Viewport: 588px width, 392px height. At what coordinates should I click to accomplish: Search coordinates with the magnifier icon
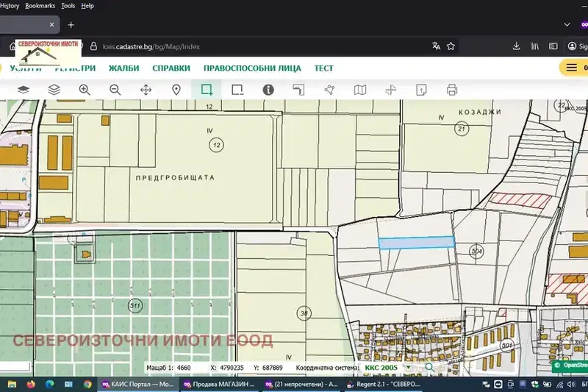(x=429, y=367)
